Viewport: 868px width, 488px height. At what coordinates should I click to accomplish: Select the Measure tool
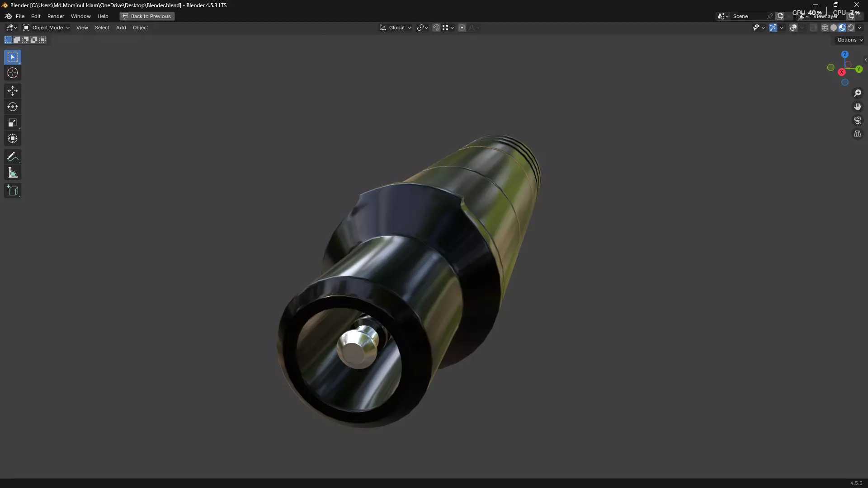13,173
